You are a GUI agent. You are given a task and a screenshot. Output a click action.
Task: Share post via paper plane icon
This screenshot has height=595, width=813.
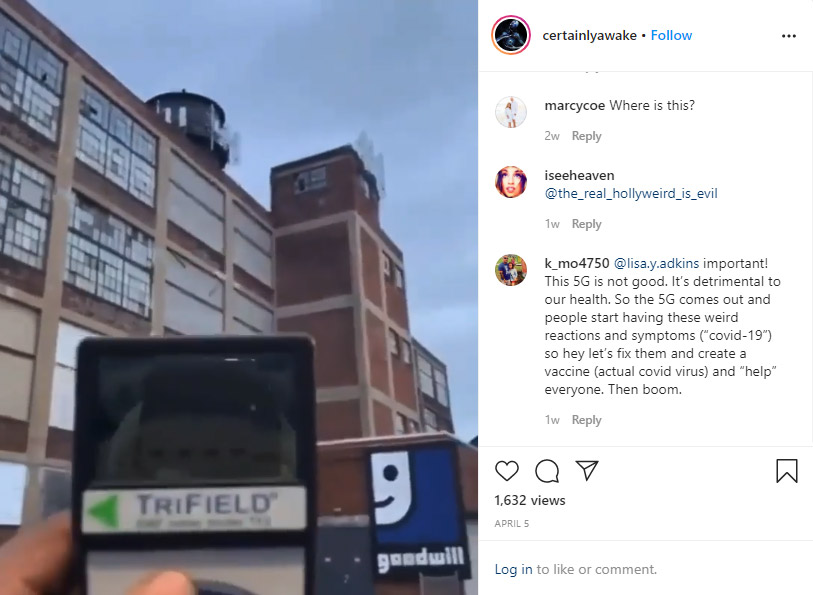pos(587,470)
